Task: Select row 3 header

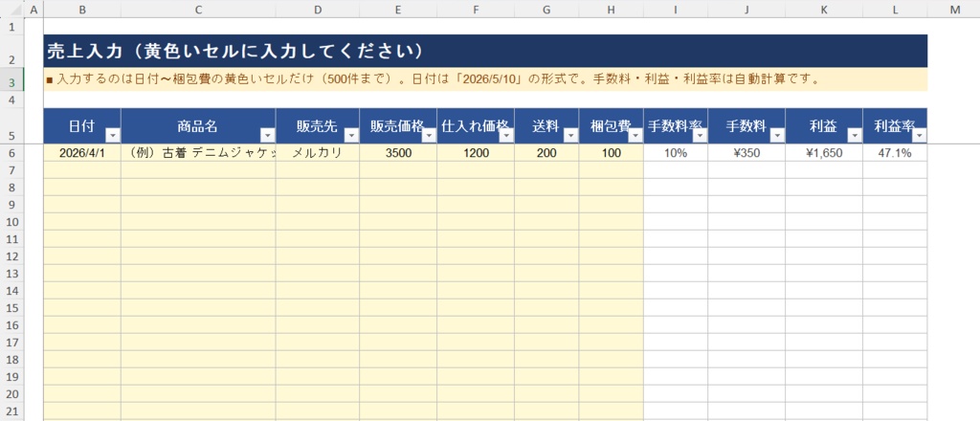Action: pos(12,79)
